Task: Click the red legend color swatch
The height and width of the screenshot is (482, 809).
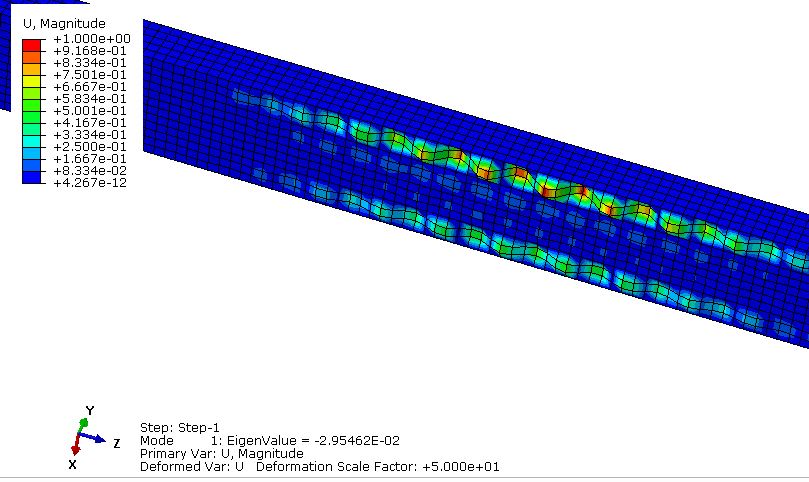Action: point(31,45)
